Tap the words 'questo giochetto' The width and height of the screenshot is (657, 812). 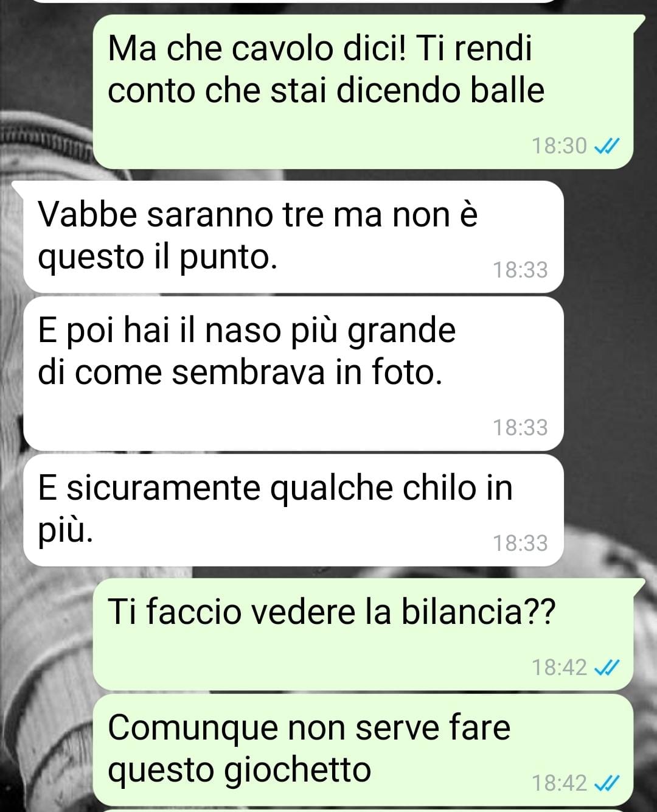click(239, 770)
